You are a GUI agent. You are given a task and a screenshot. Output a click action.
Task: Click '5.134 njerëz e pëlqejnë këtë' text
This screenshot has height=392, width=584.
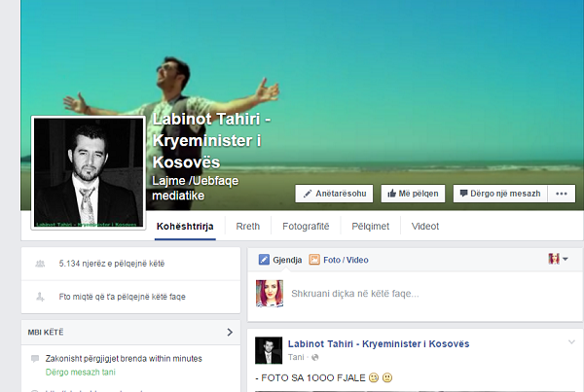pos(112,264)
